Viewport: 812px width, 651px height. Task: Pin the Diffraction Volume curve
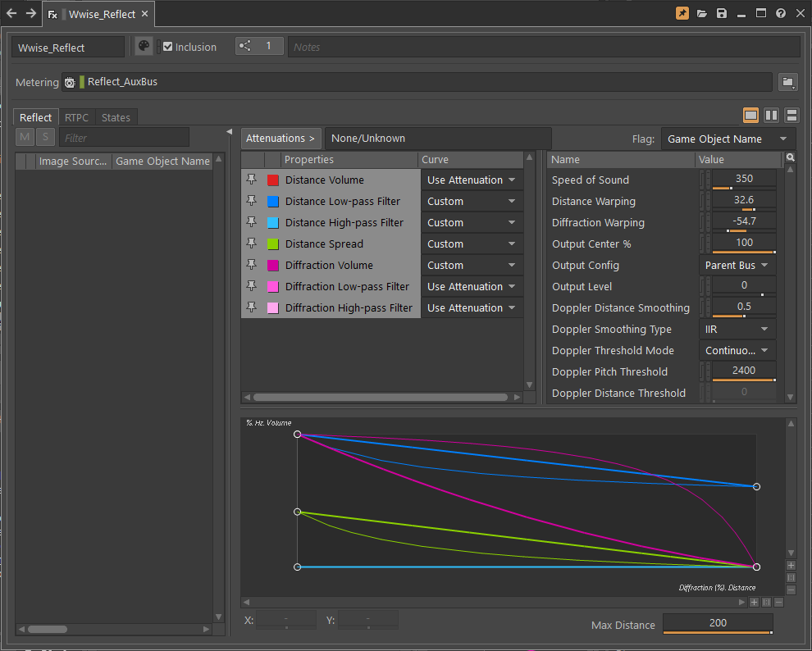click(x=251, y=265)
